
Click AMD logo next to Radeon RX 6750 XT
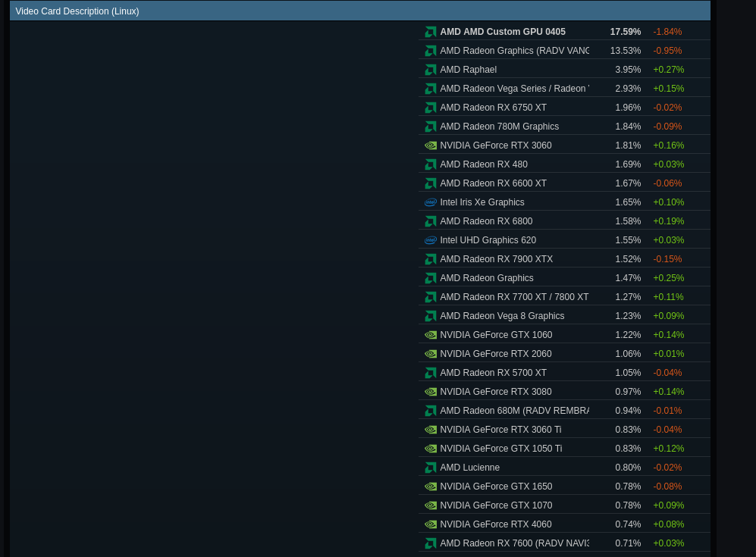click(x=431, y=108)
